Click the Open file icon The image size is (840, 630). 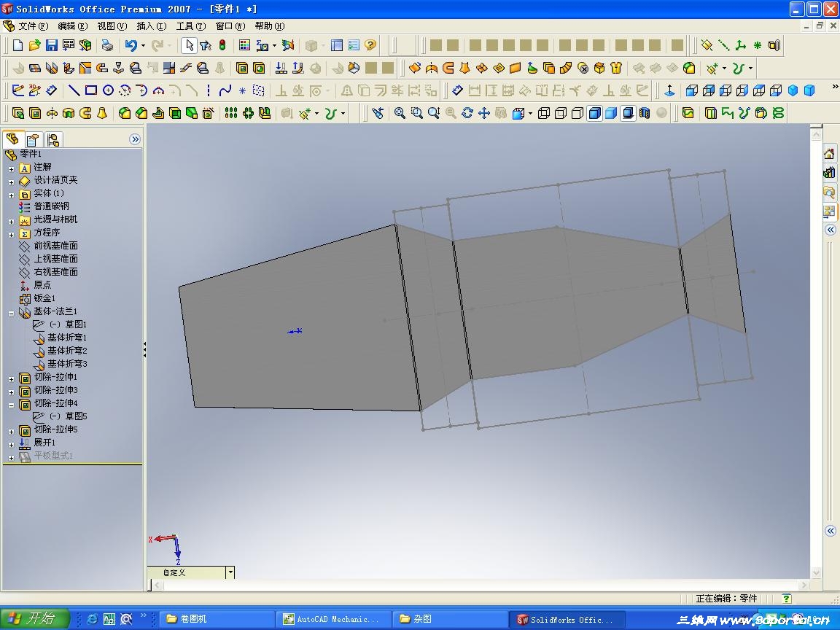[34, 45]
